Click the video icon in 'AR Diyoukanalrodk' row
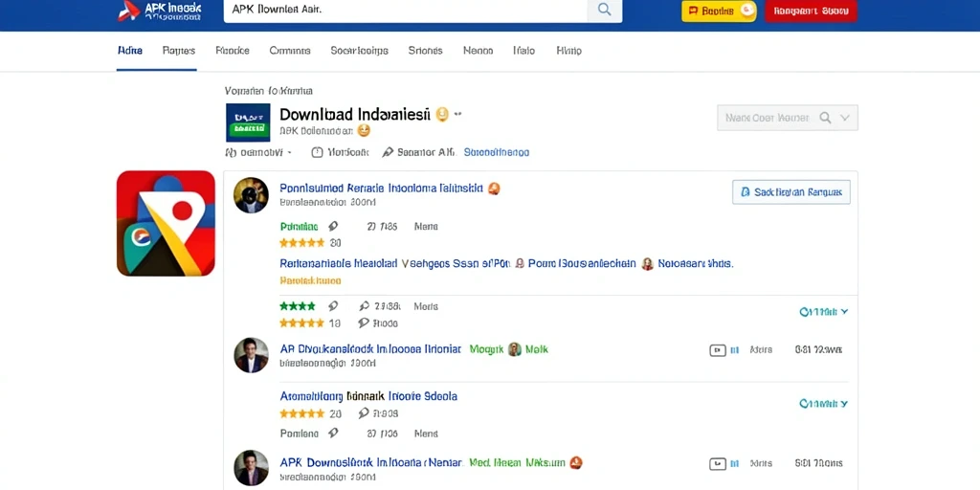The width and height of the screenshot is (980, 490). point(718,350)
